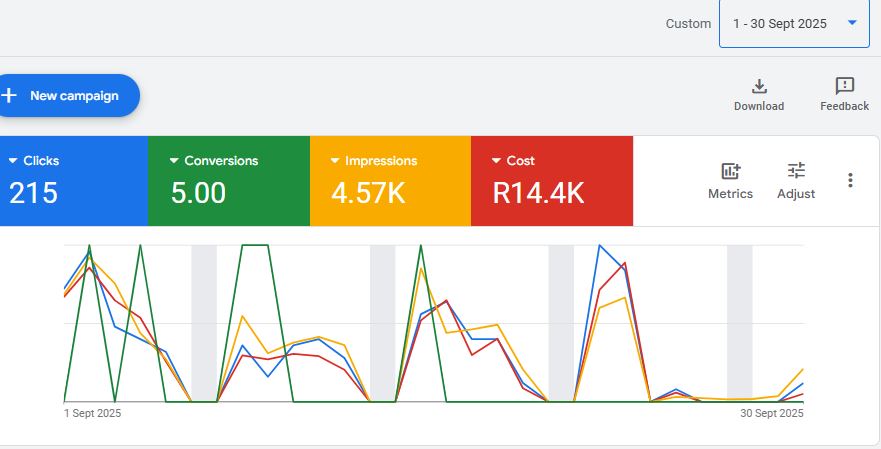The height and width of the screenshot is (449, 881).
Task: Click the New campaign button label
Action: coord(74,96)
